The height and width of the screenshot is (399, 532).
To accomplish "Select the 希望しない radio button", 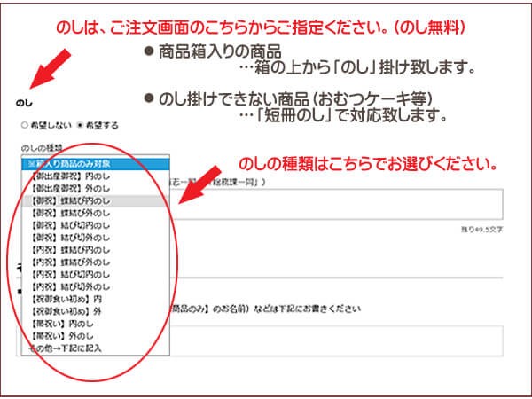I will tap(23, 126).
